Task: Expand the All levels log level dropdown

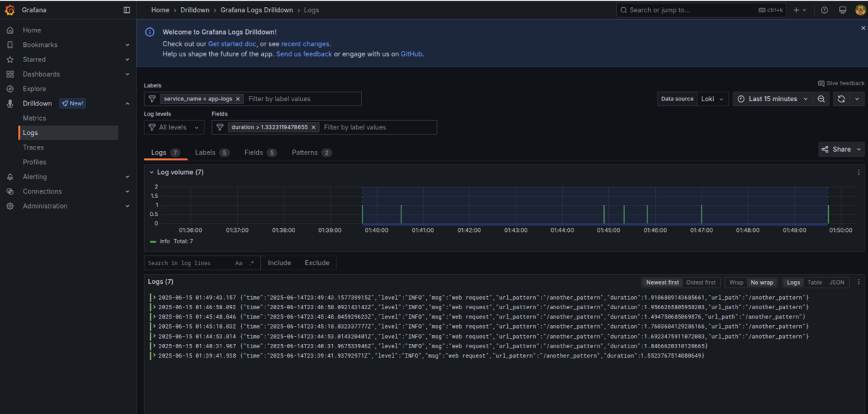Action: tap(174, 127)
